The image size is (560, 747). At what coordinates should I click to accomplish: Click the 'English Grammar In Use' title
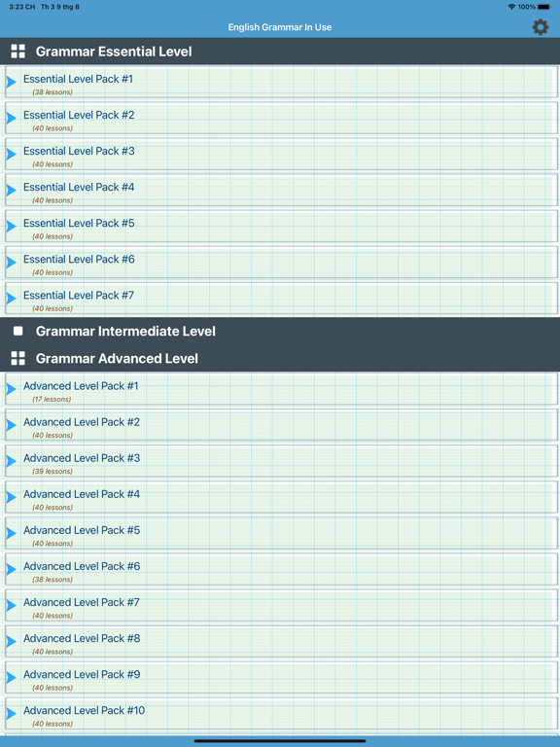click(280, 27)
